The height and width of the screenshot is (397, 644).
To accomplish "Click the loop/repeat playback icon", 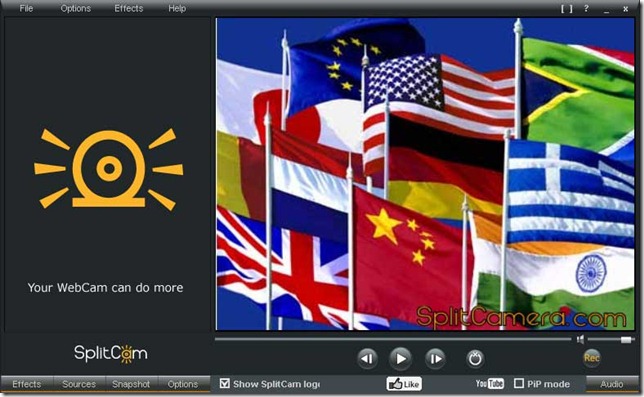I will click(475, 359).
